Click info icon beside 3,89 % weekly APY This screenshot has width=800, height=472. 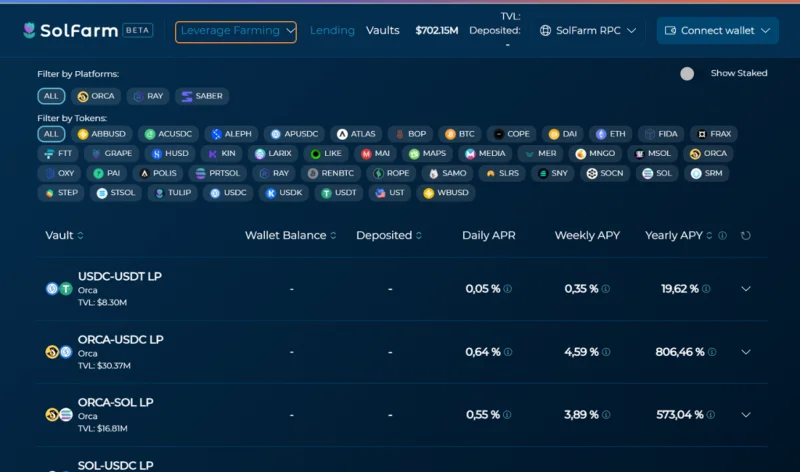pyautogui.click(x=606, y=415)
